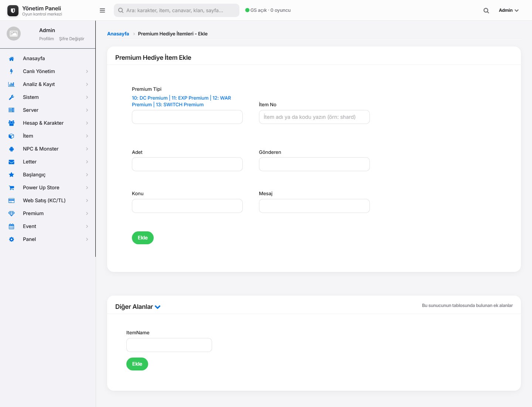
Task: Focus the ItemName input field
Action: (x=169, y=345)
